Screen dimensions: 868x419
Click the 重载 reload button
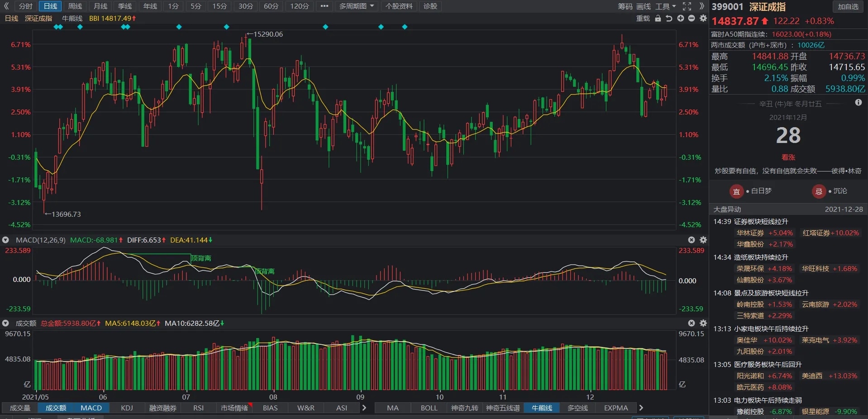[x=643, y=19]
